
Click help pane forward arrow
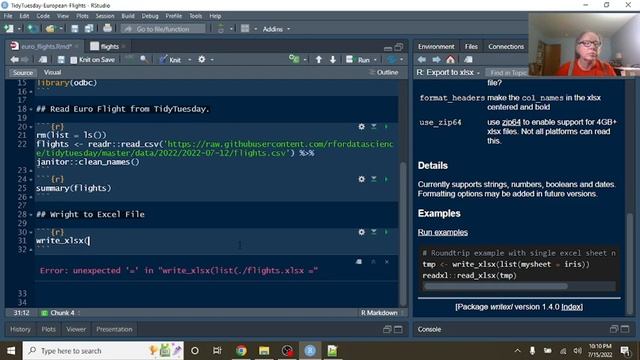click(436, 60)
